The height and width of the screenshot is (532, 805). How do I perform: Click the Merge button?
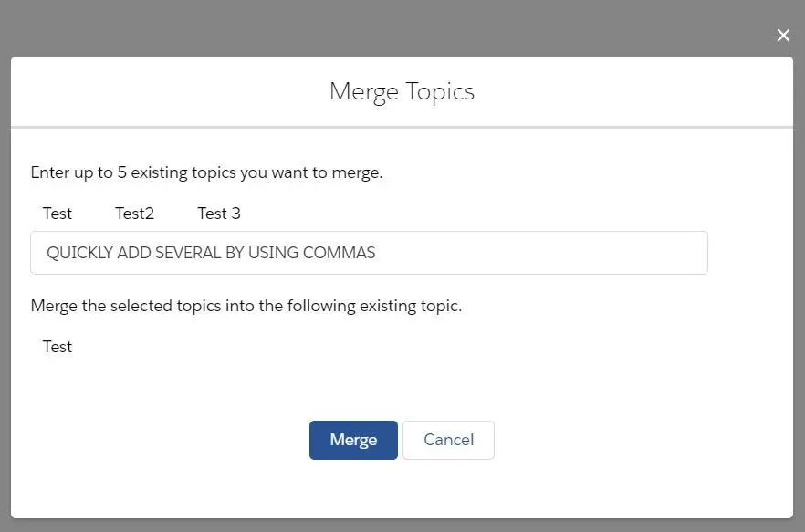click(353, 440)
